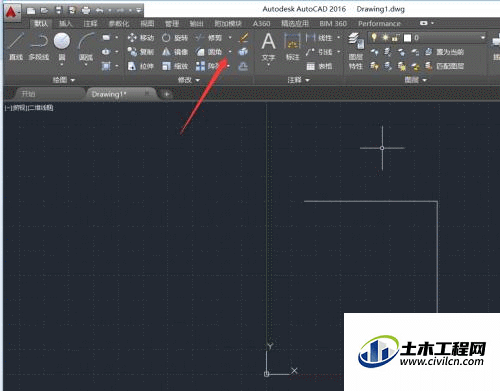Image resolution: width=500 pixels, height=391 pixels.
Task: Select the Polyline (多段线) tool
Action: pyautogui.click(x=39, y=47)
